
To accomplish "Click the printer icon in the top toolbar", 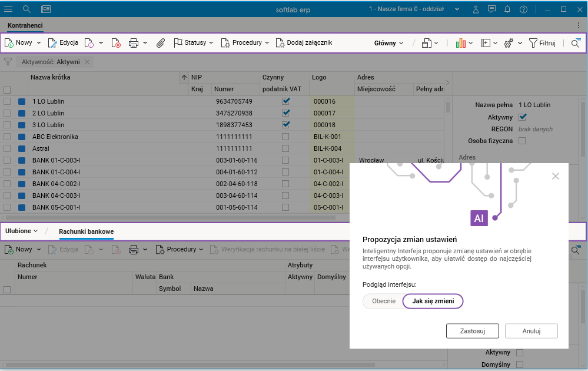I will click(x=134, y=43).
